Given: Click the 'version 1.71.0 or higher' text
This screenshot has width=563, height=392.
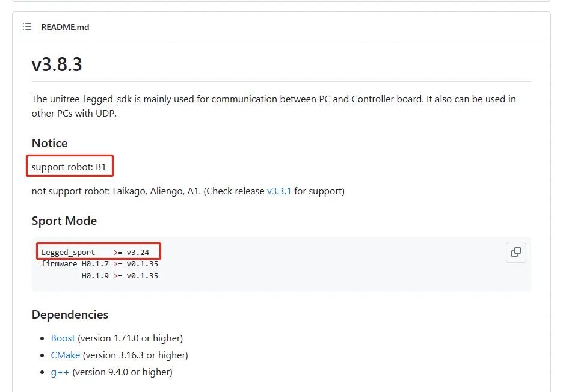Looking at the screenshot, I should (x=131, y=338).
